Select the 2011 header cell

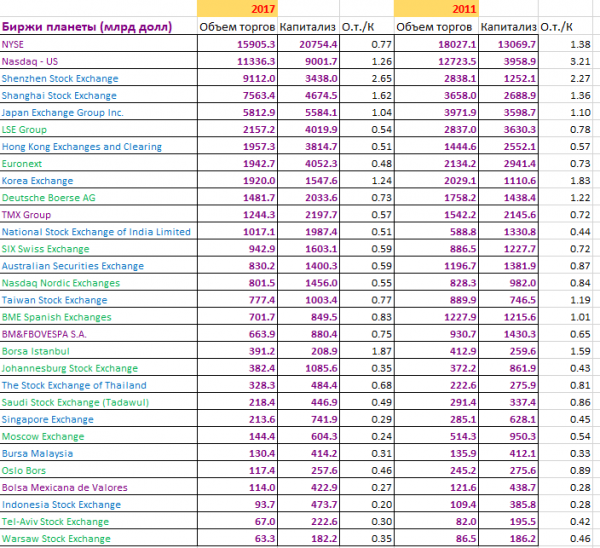436,8
